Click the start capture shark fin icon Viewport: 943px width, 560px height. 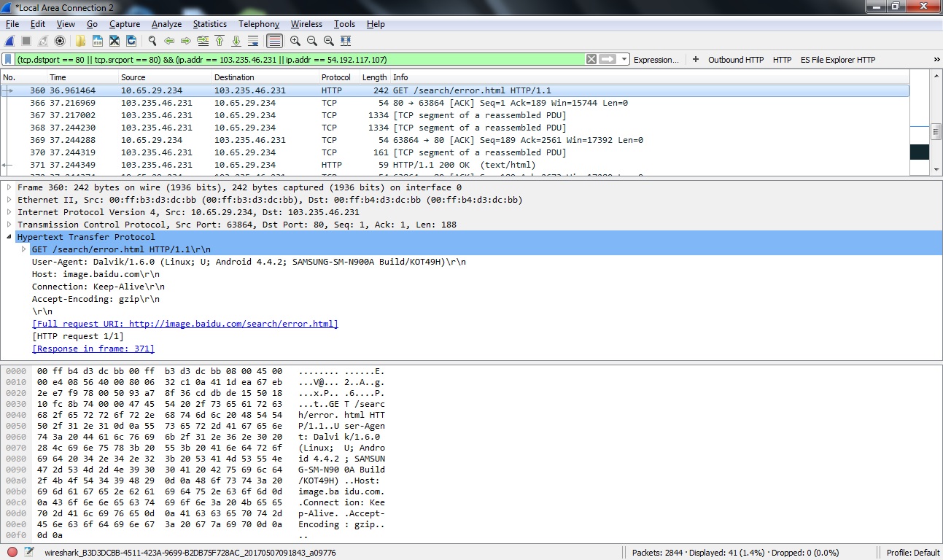9,42
